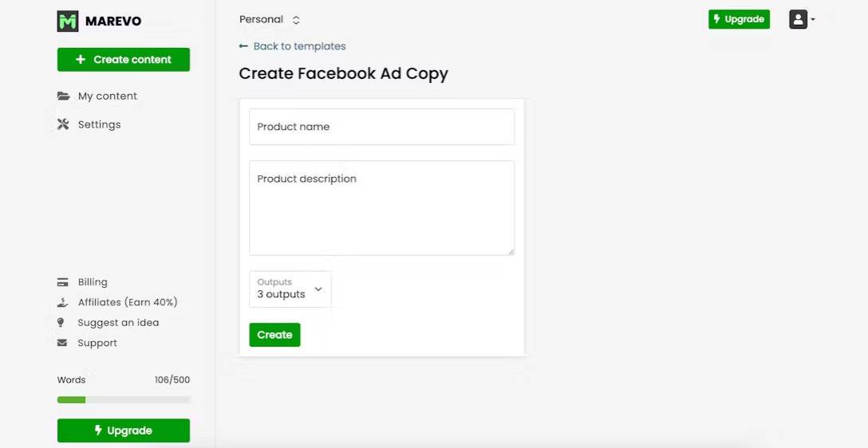The width and height of the screenshot is (868, 448).
Task: Click the Affiliates hand-money icon
Action: (x=62, y=303)
